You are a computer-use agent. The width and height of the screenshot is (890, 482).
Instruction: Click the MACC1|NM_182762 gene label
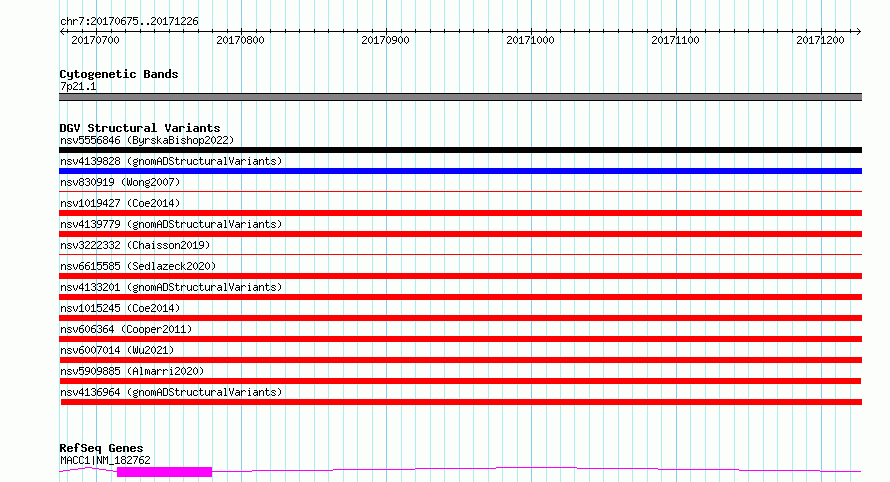coord(105,460)
